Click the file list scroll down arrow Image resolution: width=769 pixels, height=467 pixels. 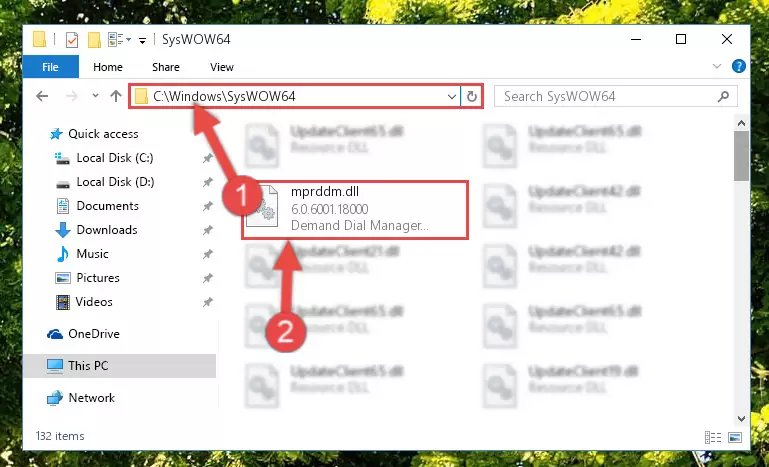coord(742,418)
